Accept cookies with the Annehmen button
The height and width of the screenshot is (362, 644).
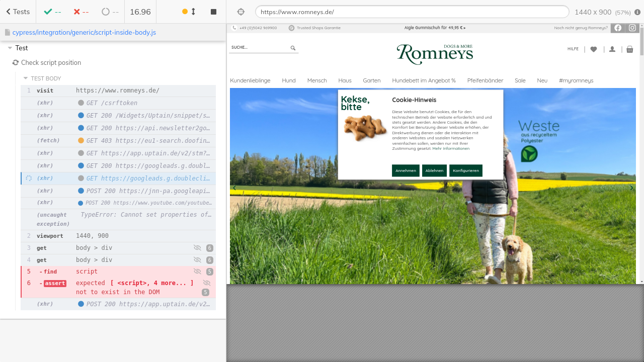click(406, 170)
